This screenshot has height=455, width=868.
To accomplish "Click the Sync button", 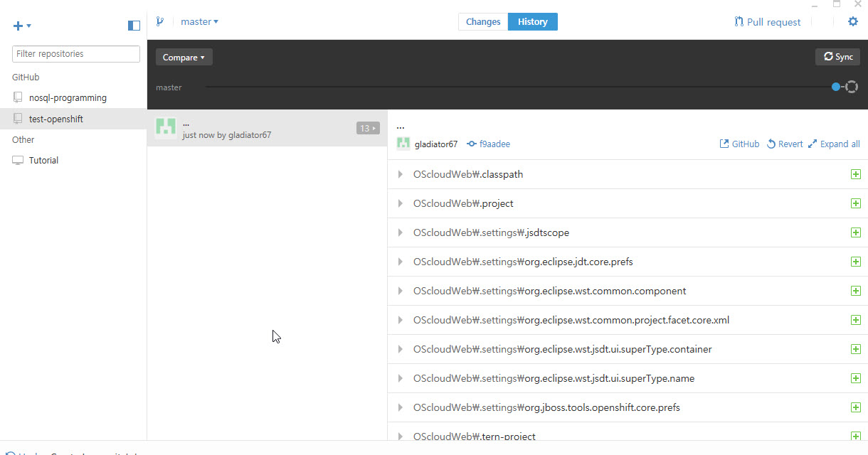I will coord(837,57).
